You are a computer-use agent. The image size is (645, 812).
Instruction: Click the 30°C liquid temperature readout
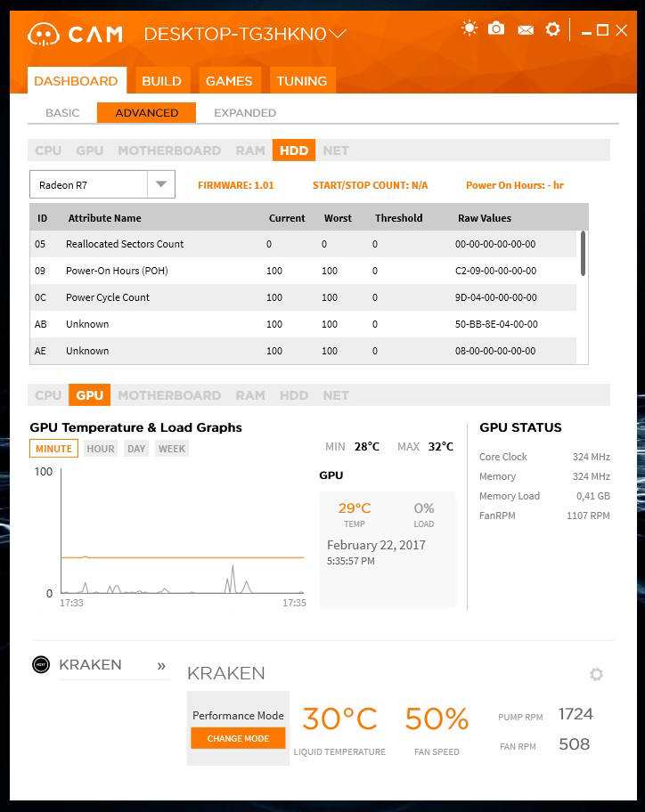click(x=339, y=719)
